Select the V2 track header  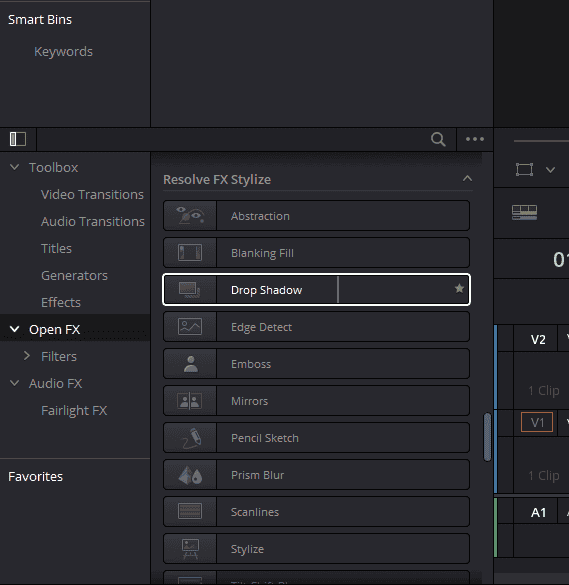538,339
